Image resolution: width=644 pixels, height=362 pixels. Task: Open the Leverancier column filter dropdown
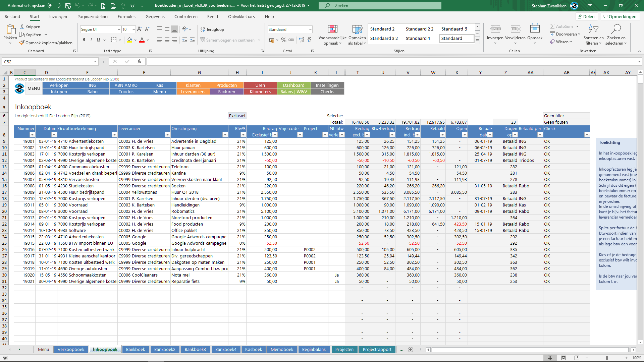click(x=167, y=135)
